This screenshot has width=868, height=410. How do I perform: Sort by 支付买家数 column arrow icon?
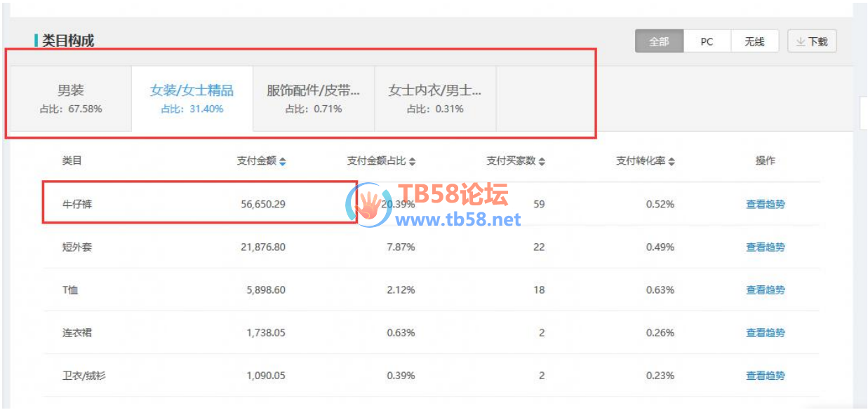pos(542,162)
